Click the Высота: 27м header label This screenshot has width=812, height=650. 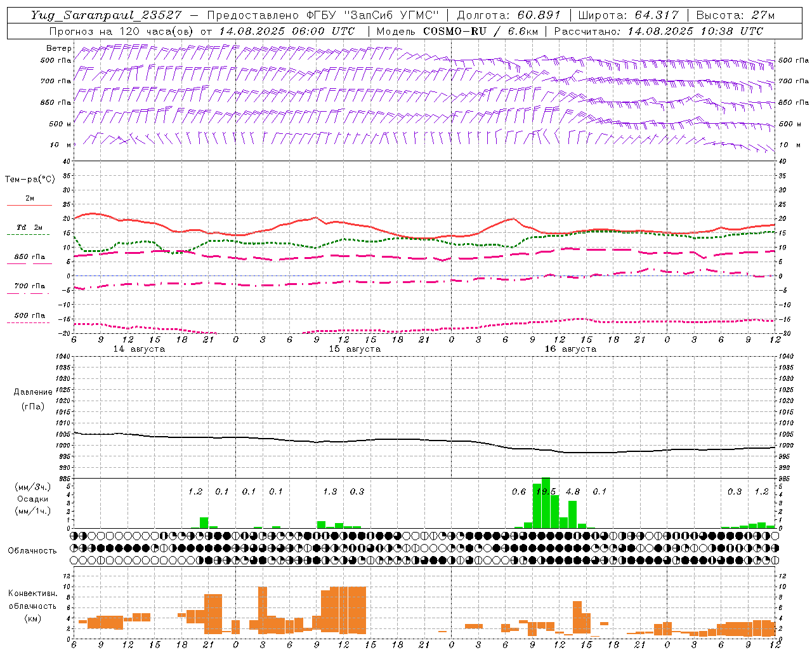click(x=735, y=15)
